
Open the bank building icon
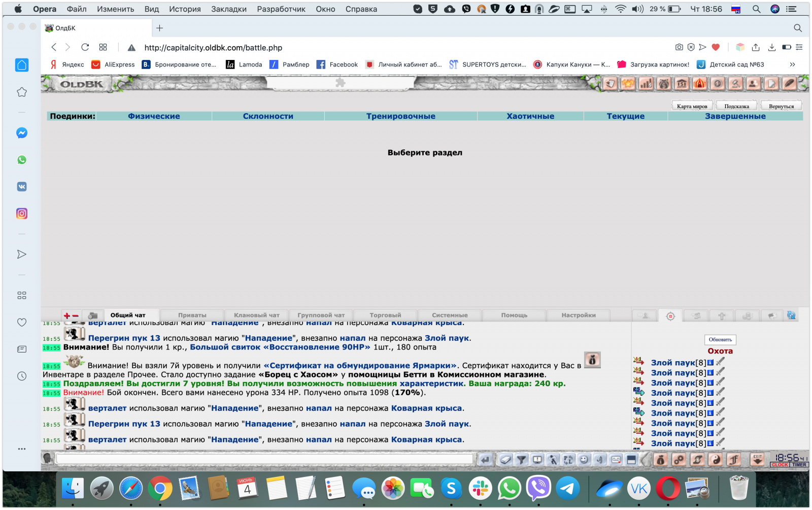(x=682, y=84)
